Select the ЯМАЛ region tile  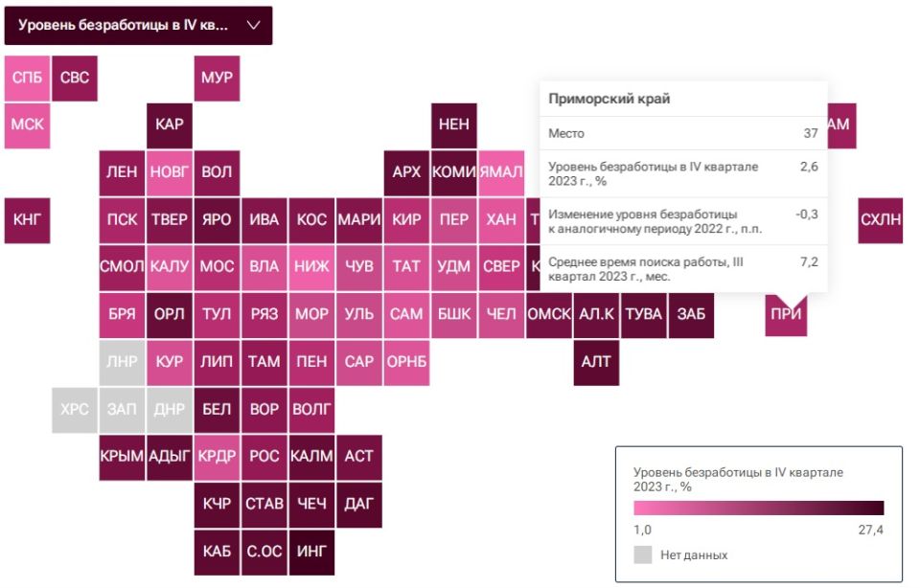coord(501,173)
